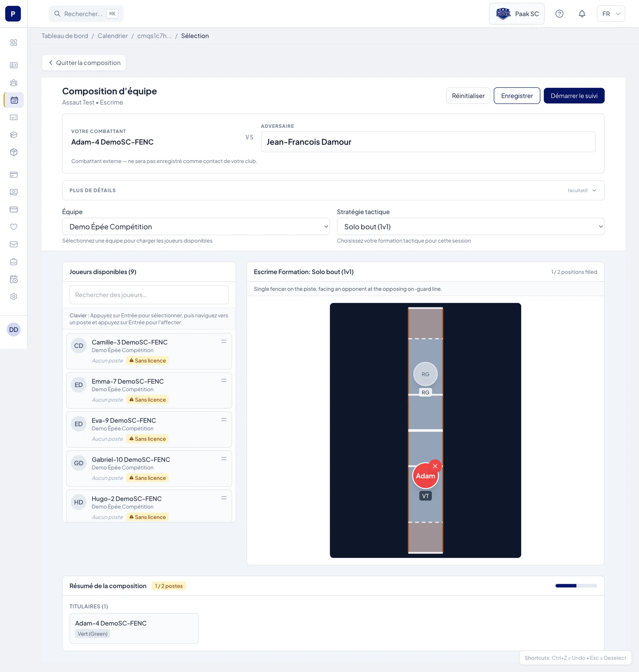
Task: Click the Sélection breadcrumb
Action: click(x=195, y=36)
